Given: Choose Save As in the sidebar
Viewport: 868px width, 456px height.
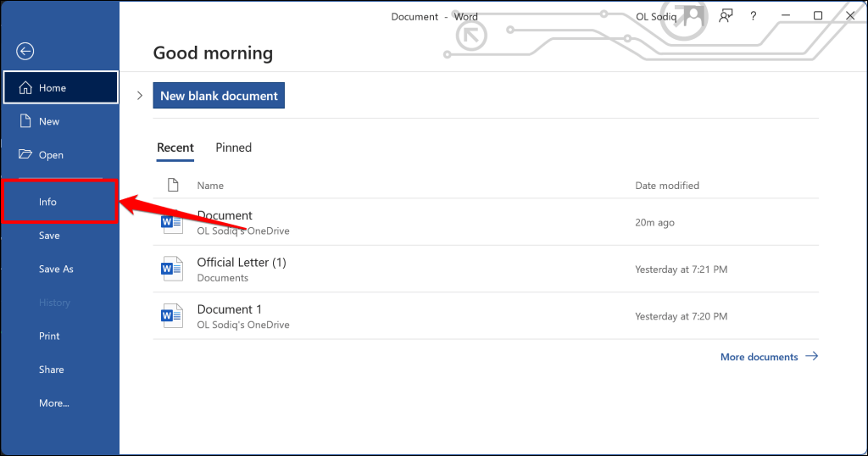Looking at the screenshot, I should click(60, 269).
